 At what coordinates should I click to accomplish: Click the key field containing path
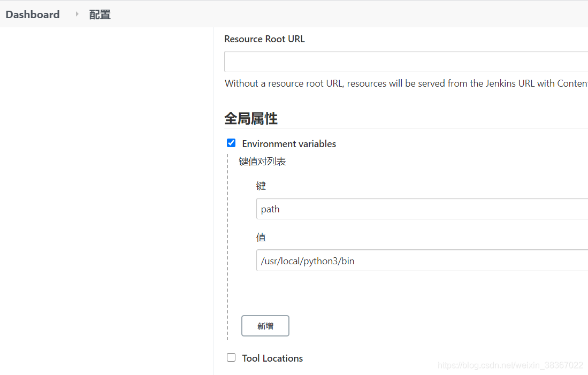pyautogui.click(x=422, y=209)
